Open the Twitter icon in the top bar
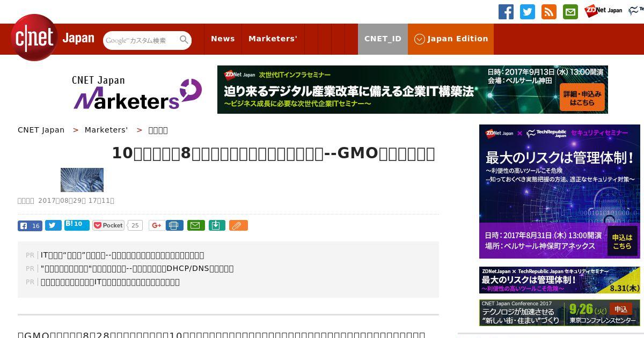 pyautogui.click(x=528, y=12)
